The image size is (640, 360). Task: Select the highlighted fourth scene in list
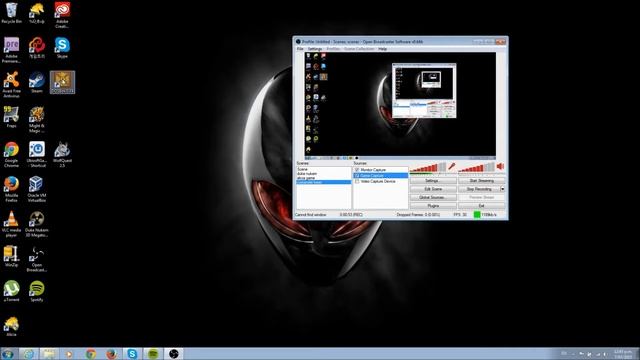(323, 182)
